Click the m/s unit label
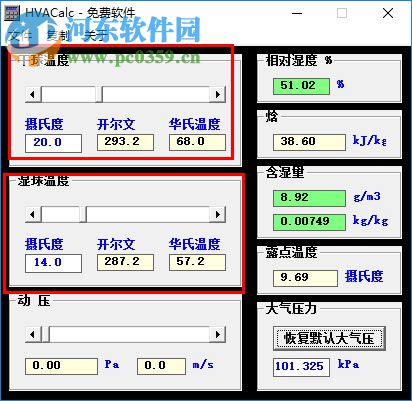Image resolution: width=412 pixels, height=401 pixels. [x=203, y=364]
